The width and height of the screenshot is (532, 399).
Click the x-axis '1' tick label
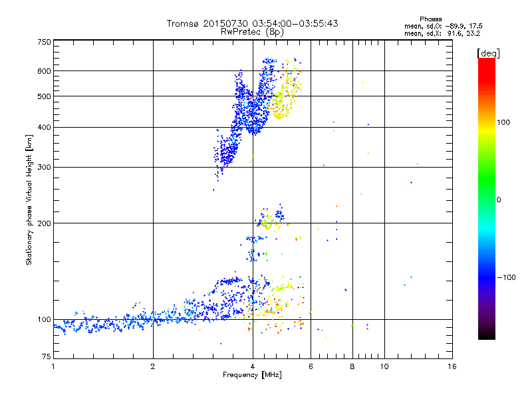coord(53,366)
